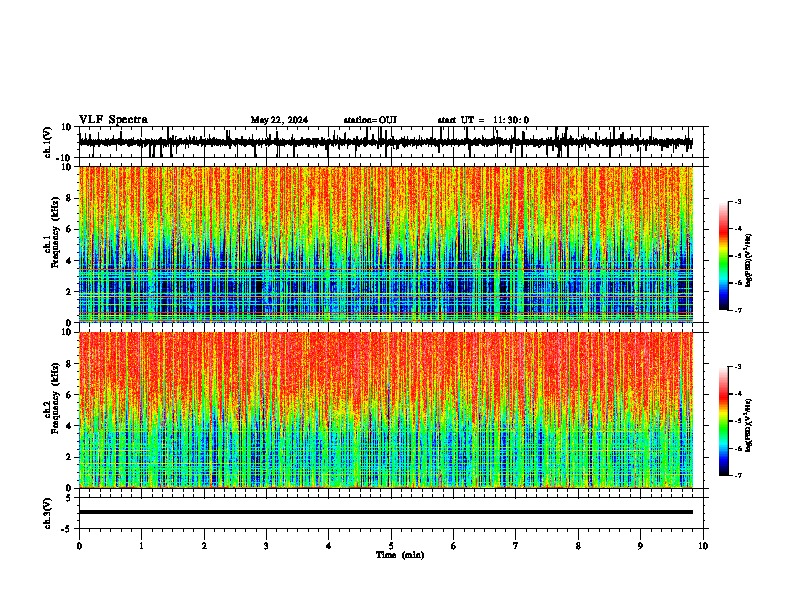Click the "5" tick on ch.3(V) axis
This screenshot has width=792, height=612.
[x=70, y=498]
